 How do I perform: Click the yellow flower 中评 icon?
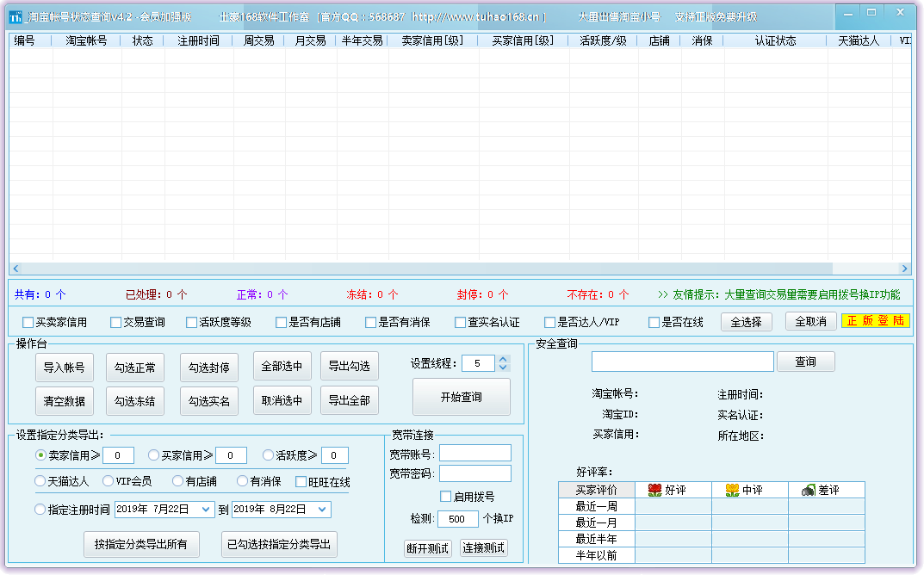(x=732, y=490)
